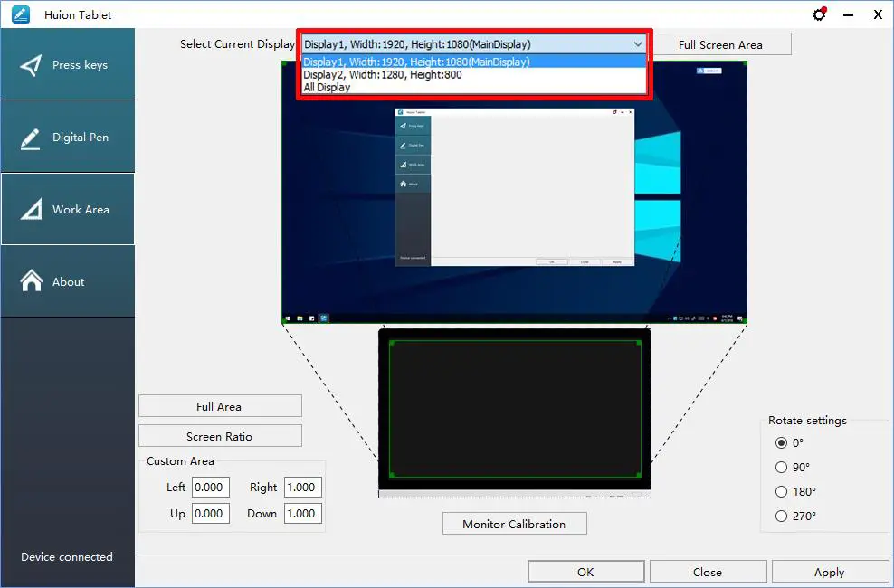This screenshot has height=588, width=894.
Task: Click the Huion Tablet app logo icon
Action: click(21, 14)
